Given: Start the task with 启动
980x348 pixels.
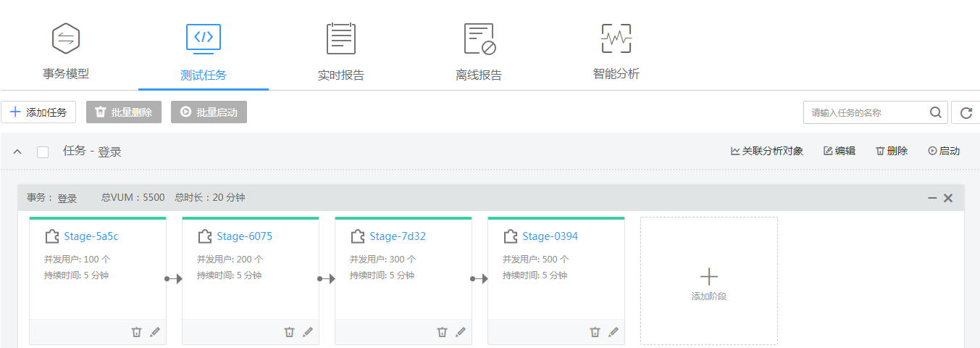Looking at the screenshot, I should pos(944,151).
